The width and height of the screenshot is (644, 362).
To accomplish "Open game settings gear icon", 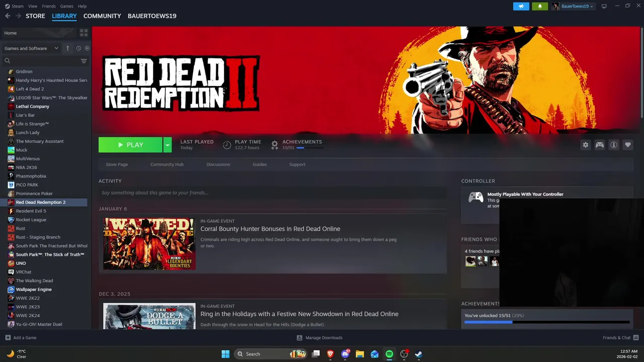I will [x=586, y=145].
